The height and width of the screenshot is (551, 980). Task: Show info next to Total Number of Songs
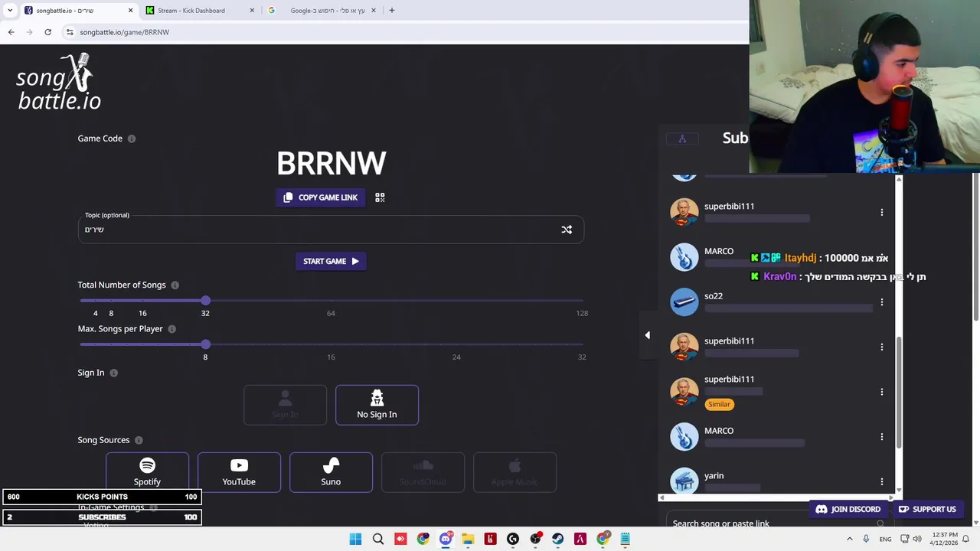[175, 285]
